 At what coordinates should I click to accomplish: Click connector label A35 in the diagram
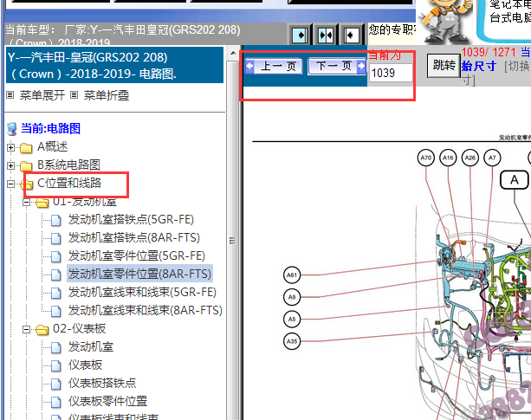click(292, 341)
